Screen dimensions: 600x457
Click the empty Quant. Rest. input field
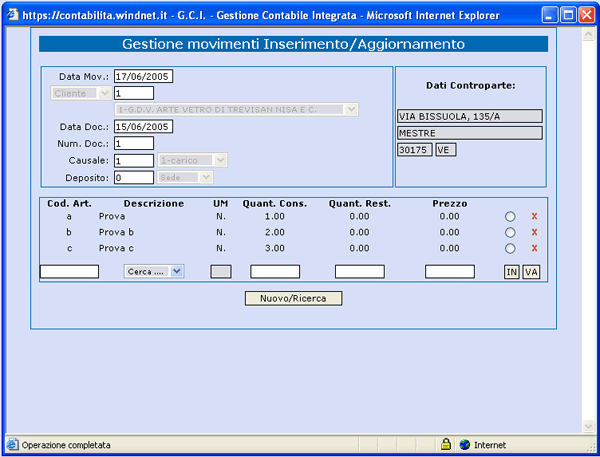[x=360, y=272]
